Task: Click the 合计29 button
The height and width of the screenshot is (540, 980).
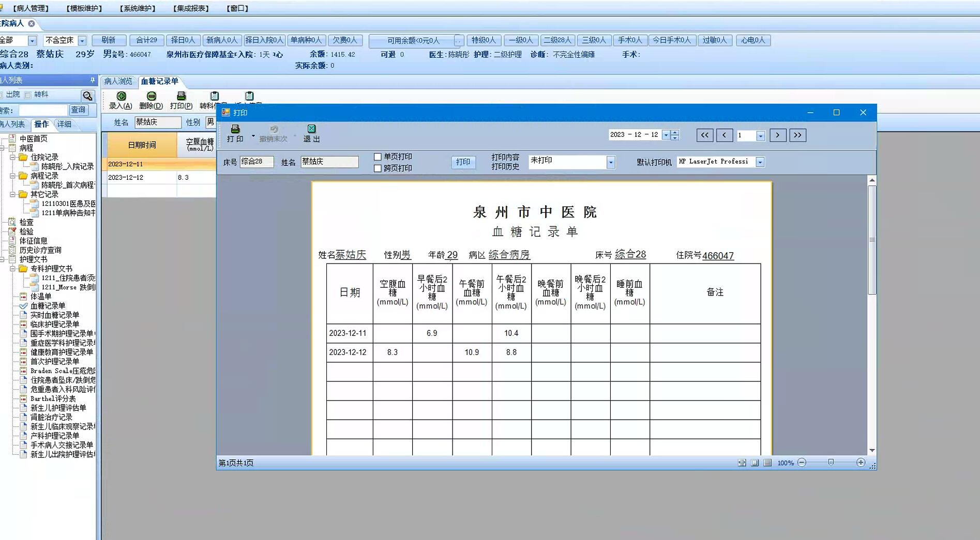Action: point(146,40)
